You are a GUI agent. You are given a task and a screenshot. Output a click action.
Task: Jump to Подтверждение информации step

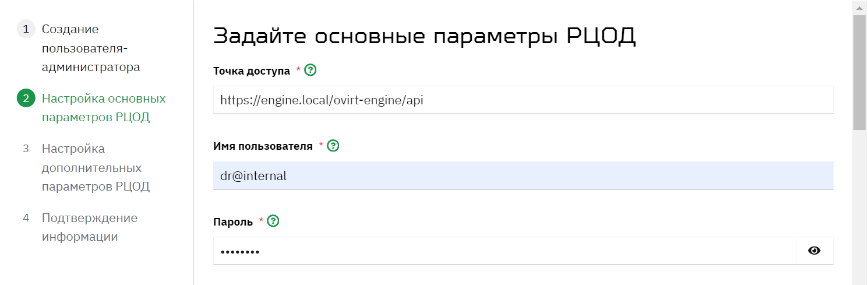[x=90, y=227]
